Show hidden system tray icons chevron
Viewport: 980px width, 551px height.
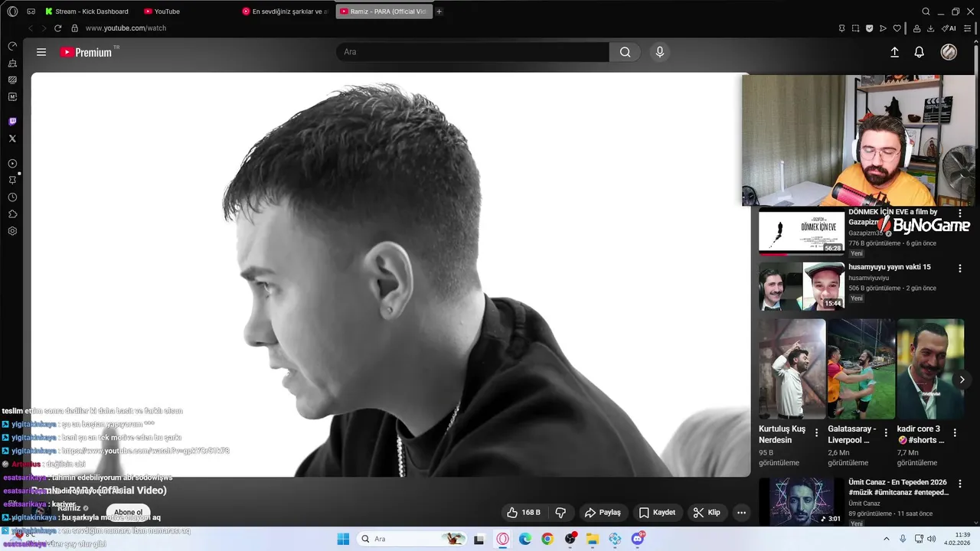click(x=887, y=539)
